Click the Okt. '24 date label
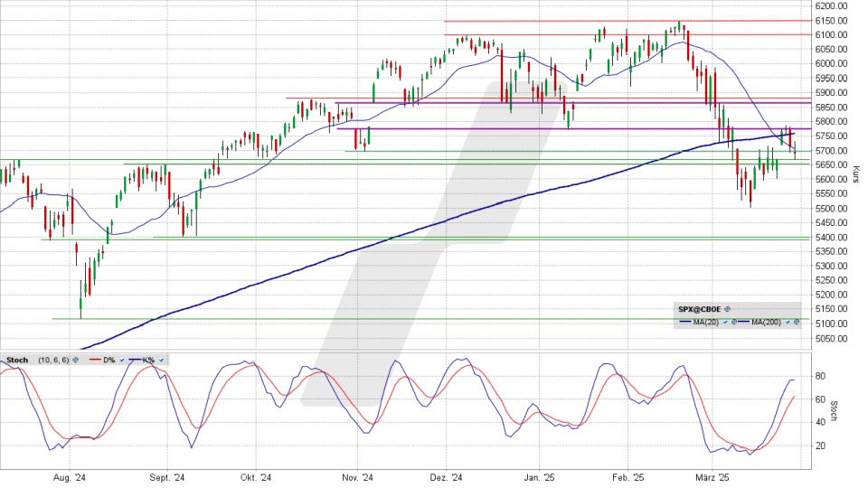Image resolution: width=868 pixels, height=488 pixels. tap(256, 478)
